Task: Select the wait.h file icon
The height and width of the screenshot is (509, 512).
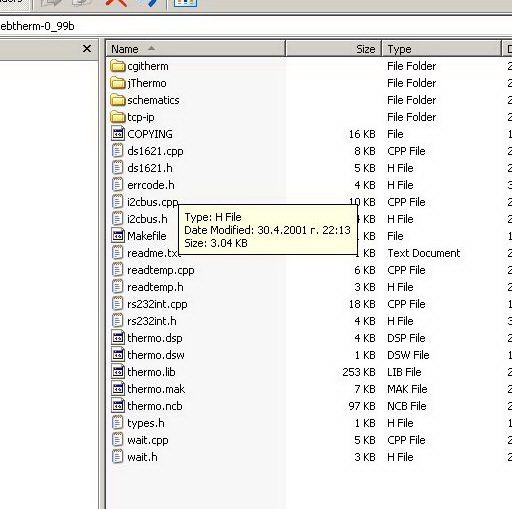Action: [x=117, y=457]
